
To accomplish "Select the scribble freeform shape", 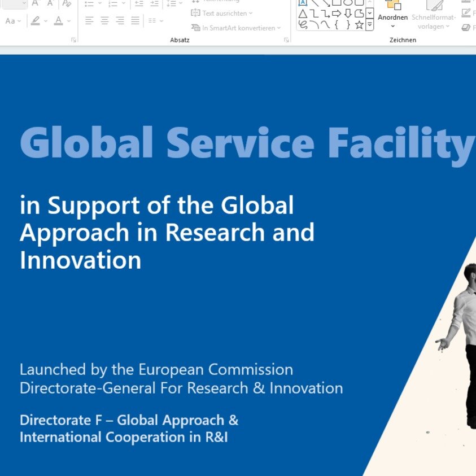I will (x=303, y=25).
